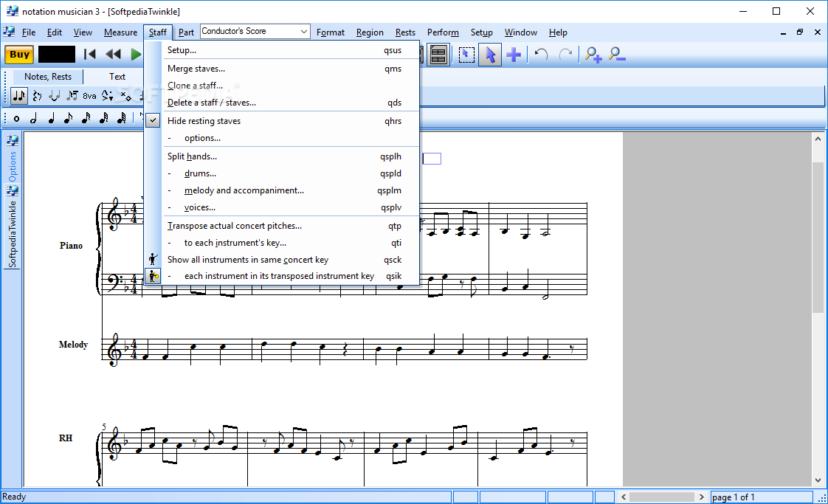Click the vertical scrollbar down arrow
The width and height of the screenshot is (828, 504).
pos(818,480)
